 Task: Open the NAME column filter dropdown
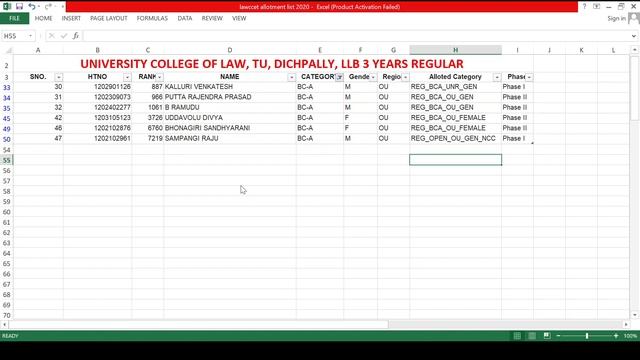point(291,77)
